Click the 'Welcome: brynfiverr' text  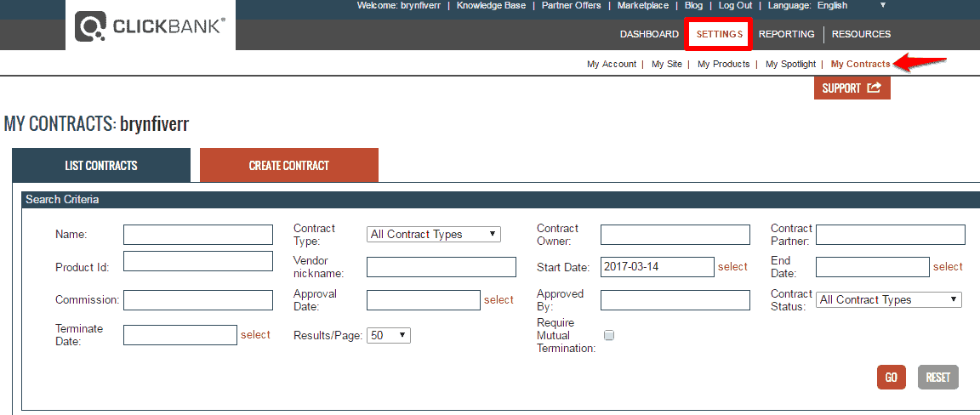[399, 6]
